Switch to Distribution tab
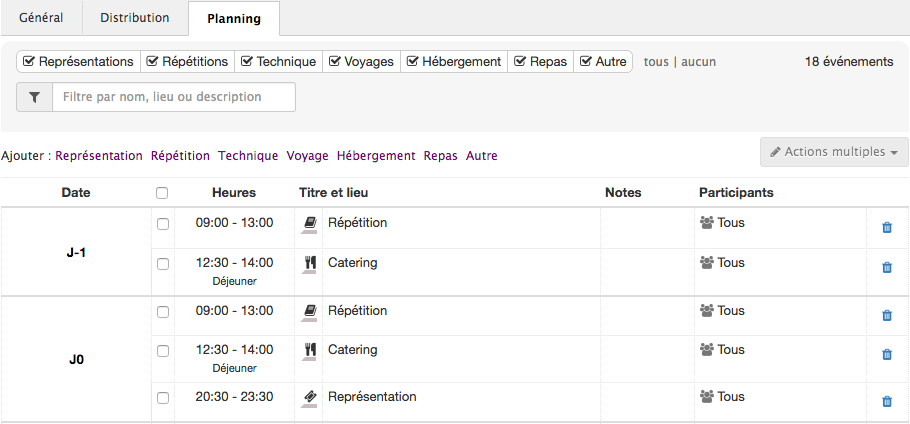 135,18
